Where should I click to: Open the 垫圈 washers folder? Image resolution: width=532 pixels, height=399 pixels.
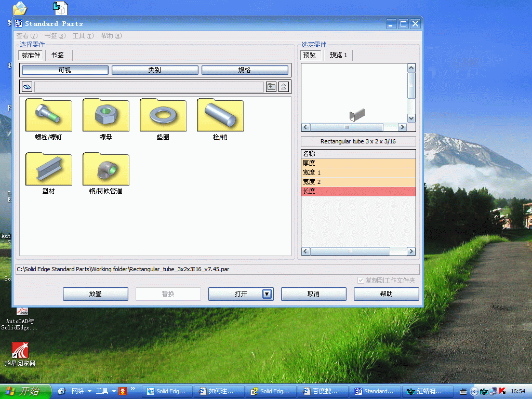163,115
